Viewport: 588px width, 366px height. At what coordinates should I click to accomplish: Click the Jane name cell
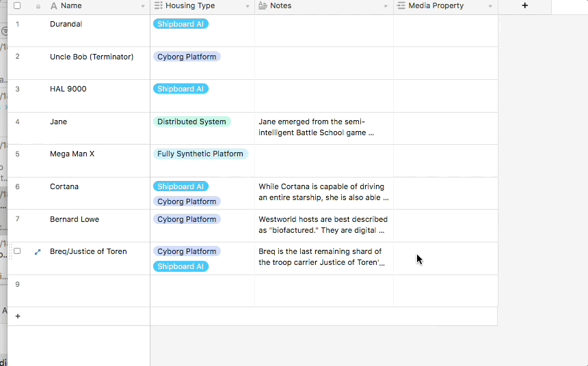98,128
